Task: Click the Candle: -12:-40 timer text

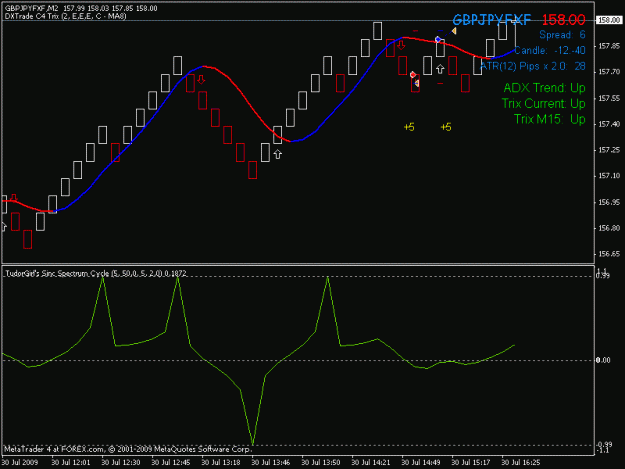Action: coord(550,50)
